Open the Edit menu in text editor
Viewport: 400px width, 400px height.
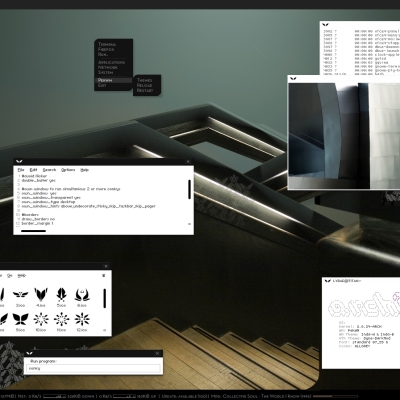click(x=33, y=170)
